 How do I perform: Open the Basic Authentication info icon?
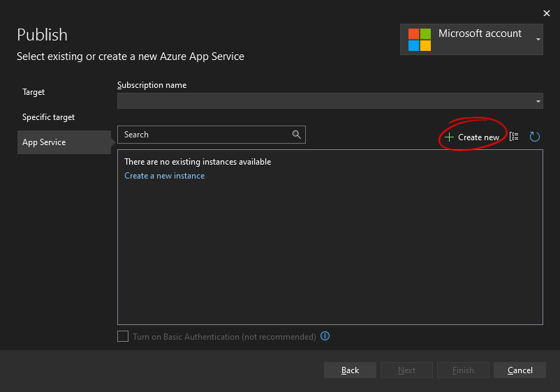pos(325,336)
